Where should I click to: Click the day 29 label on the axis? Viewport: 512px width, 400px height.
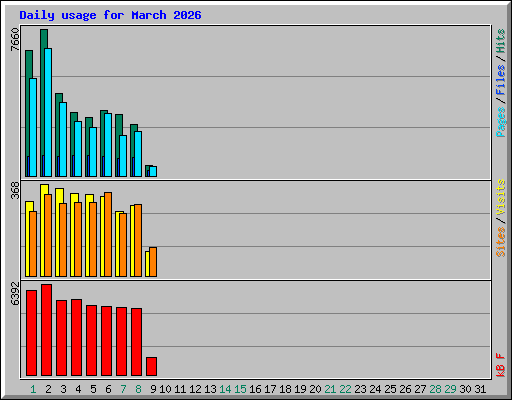pyautogui.click(x=450, y=389)
